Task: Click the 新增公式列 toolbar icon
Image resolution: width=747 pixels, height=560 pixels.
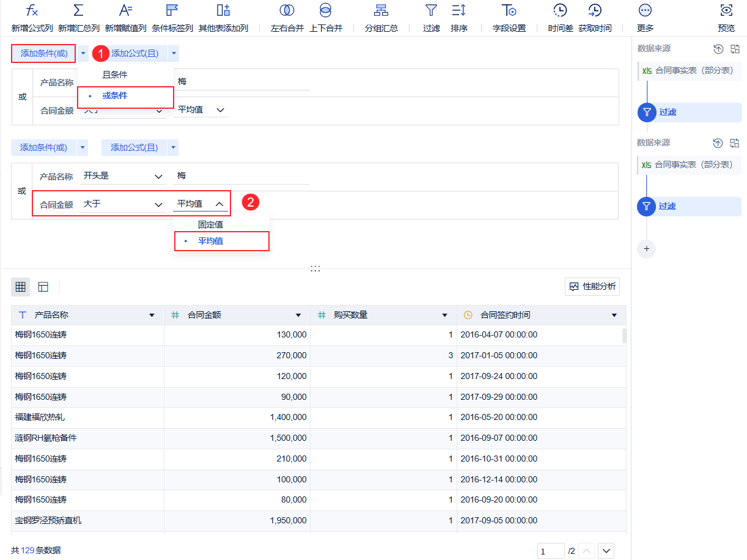Action: 32,10
